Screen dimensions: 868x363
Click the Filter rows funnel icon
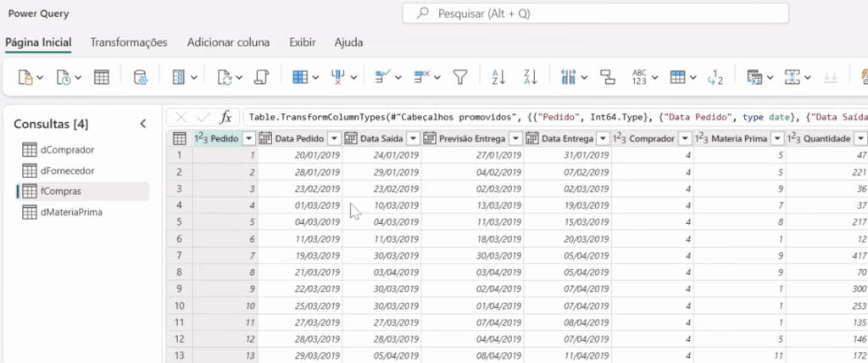pyautogui.click(x=460, y=77)
